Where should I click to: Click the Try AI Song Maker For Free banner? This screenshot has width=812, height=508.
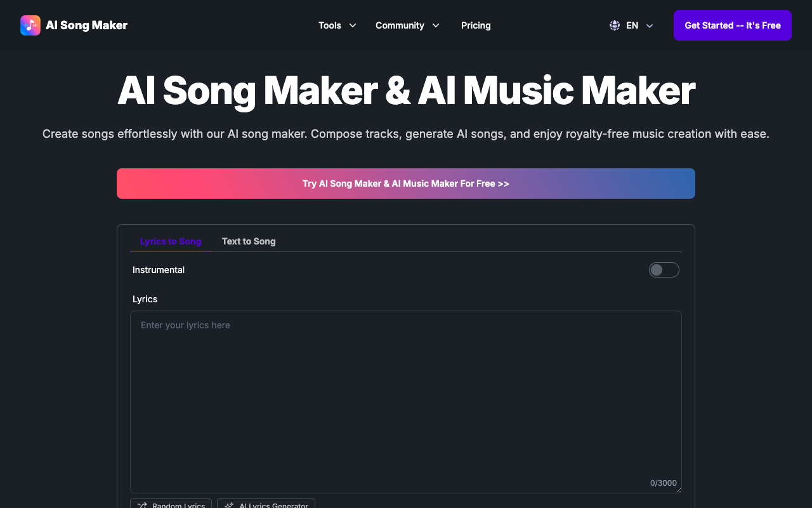(406, 184)
